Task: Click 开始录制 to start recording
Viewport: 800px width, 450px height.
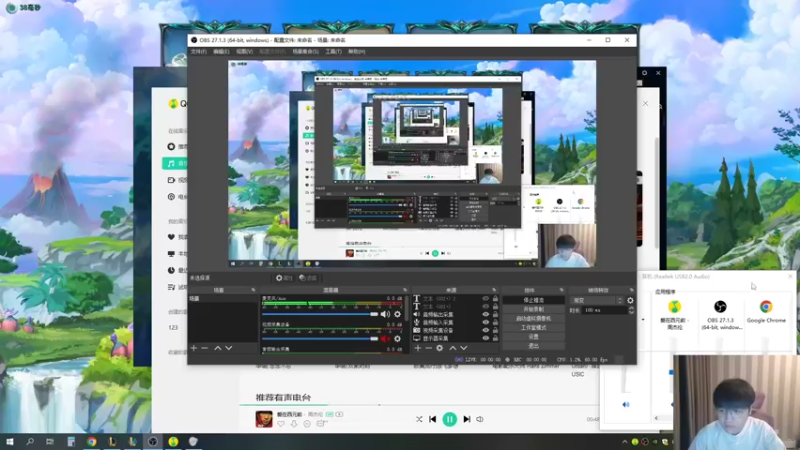Action: pyautogui.click(x=534, y=309)
